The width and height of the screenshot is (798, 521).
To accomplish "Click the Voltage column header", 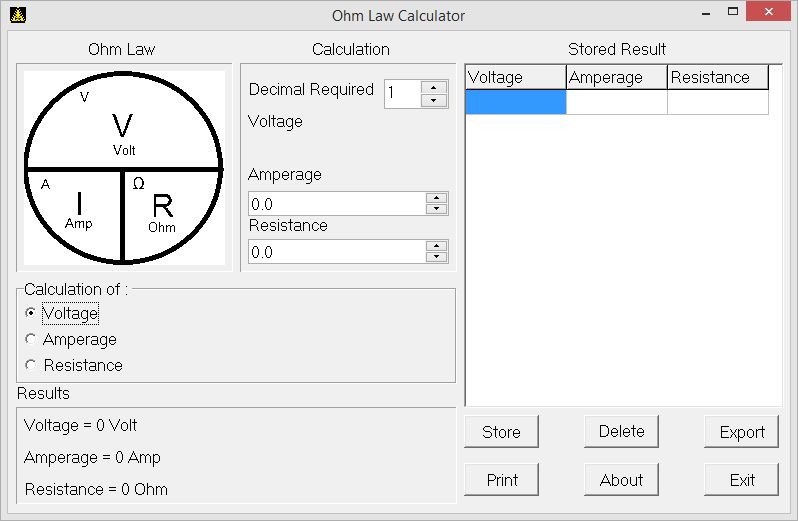I will [516, 77].
